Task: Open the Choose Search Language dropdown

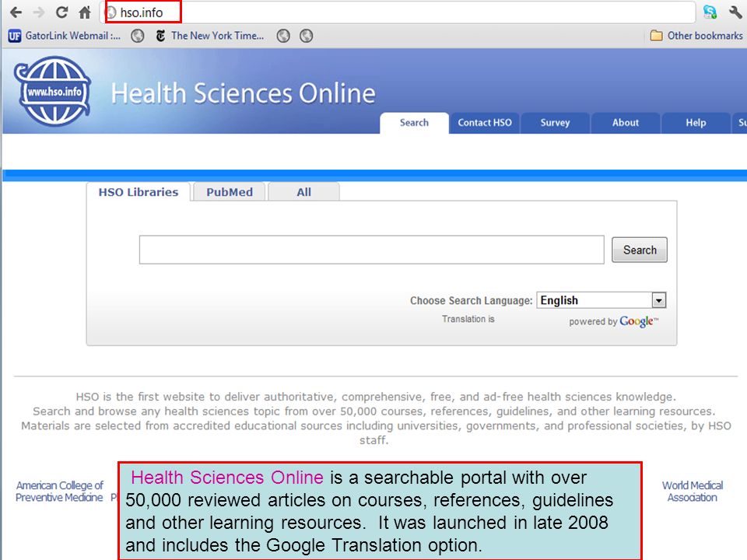Action: click(x=601, y=300)
